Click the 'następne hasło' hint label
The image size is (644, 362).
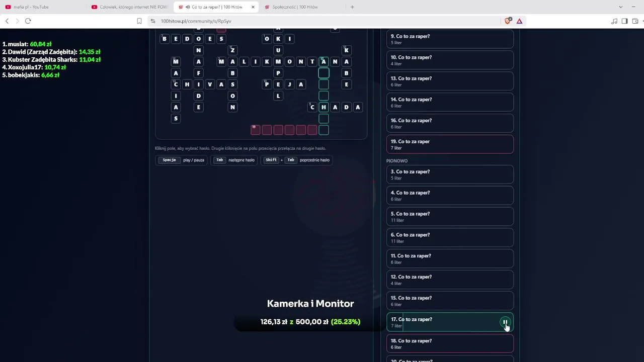pos(242,160)
